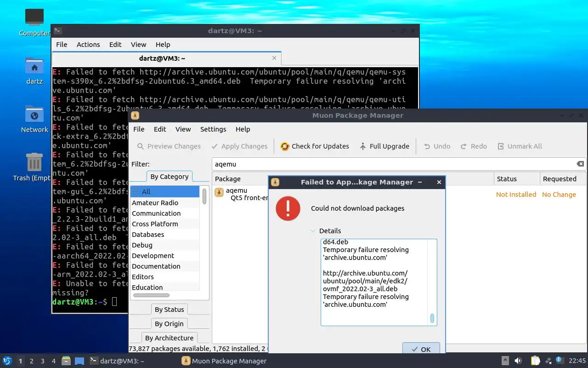This screenshot has width=588, height=368.
Task: Close the dartz@VM3 terminal tab
Action: coord(274,58)
